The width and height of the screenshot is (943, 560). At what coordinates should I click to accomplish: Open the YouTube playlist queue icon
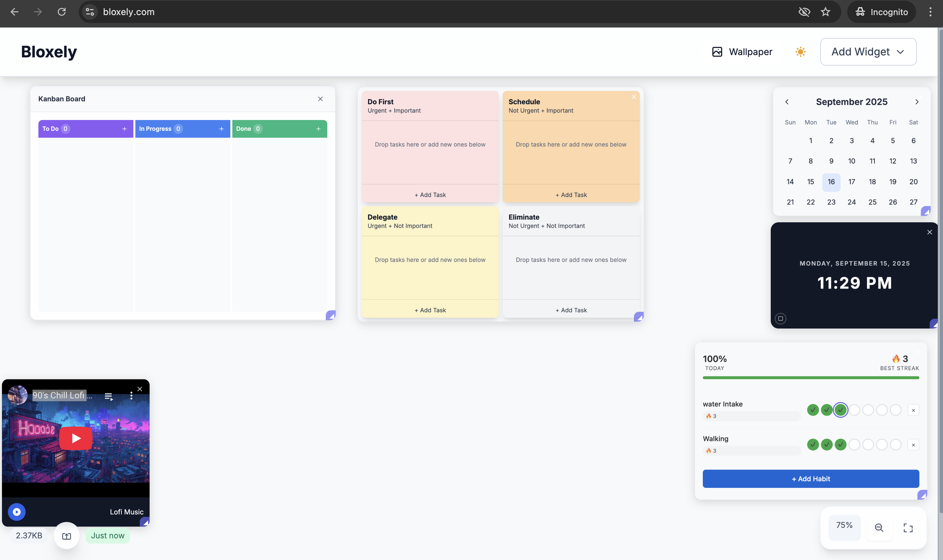[108, 396]
